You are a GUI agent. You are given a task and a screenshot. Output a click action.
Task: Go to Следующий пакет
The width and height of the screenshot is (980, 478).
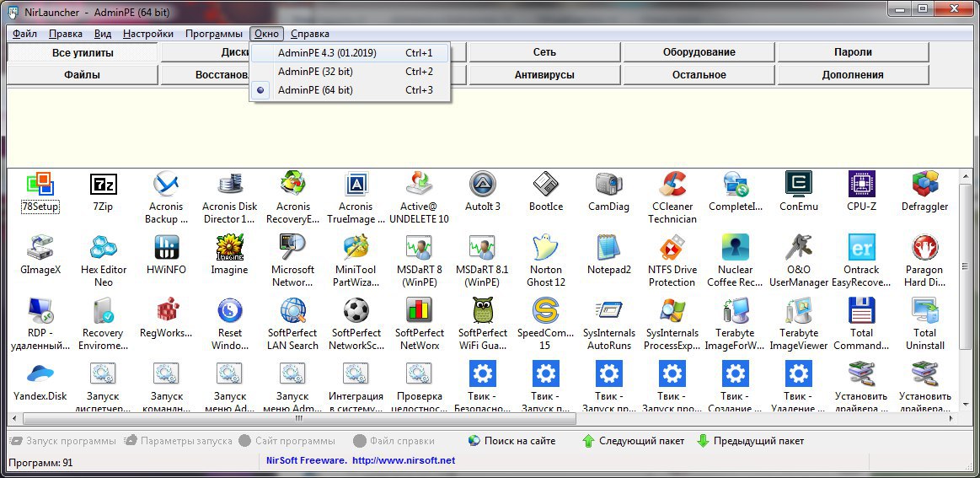pos(633,441)
